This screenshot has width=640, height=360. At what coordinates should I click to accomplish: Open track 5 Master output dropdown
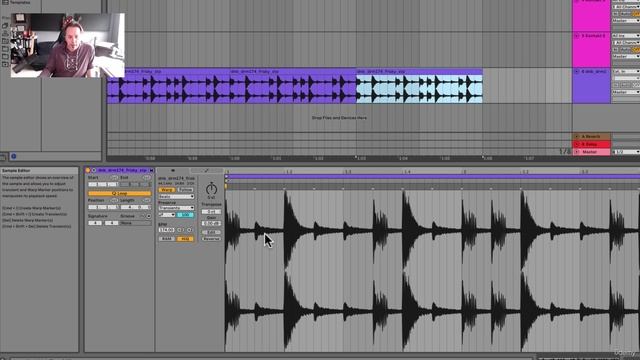(626, 56)
